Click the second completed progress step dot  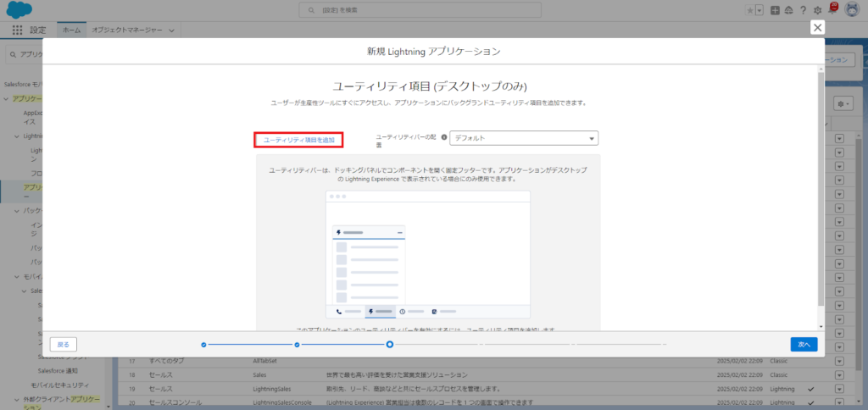[x=298, y=344]
